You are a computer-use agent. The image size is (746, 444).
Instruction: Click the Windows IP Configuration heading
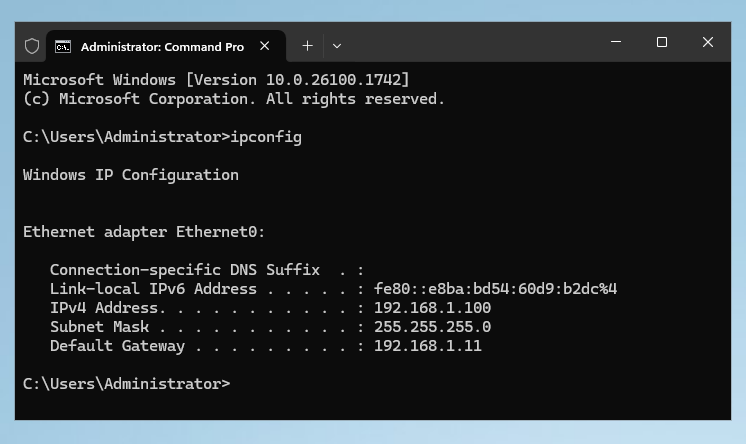click(x=130, y=175)
